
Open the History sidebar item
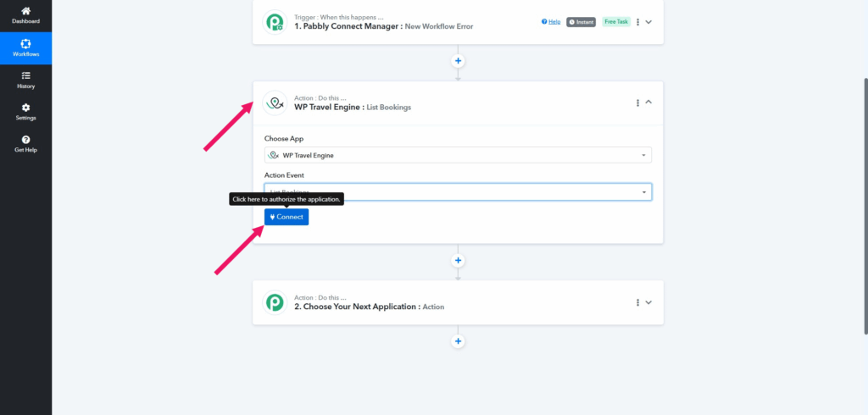25,80
